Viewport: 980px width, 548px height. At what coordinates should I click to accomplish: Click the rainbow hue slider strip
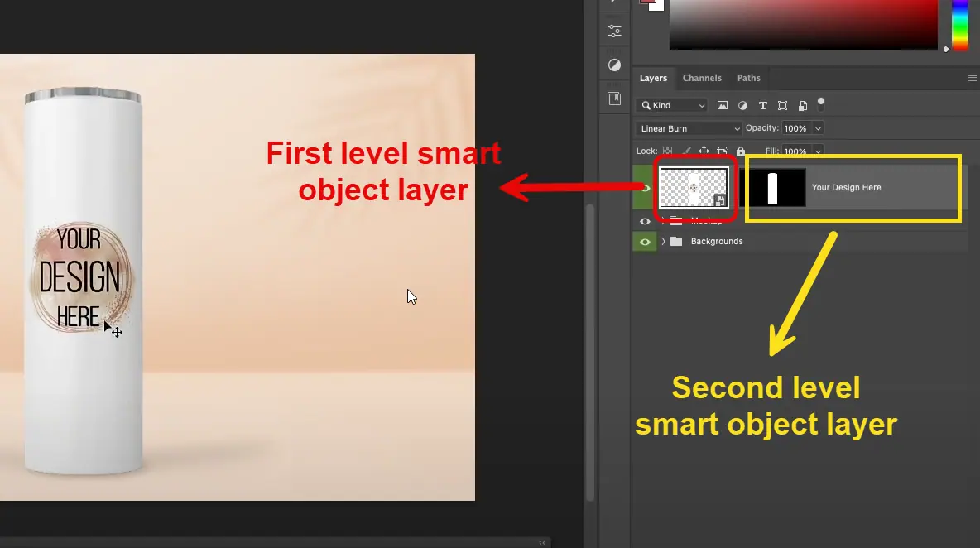tap(959, 25)
